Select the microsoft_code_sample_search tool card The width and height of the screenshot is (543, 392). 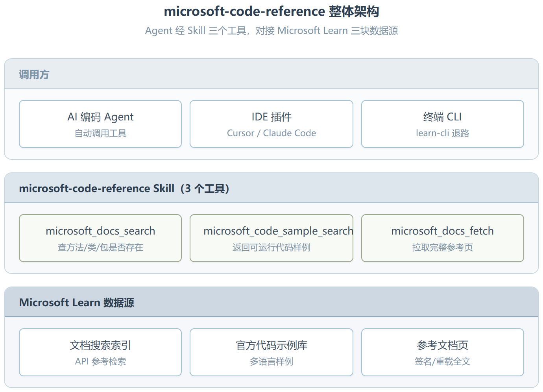271,238
